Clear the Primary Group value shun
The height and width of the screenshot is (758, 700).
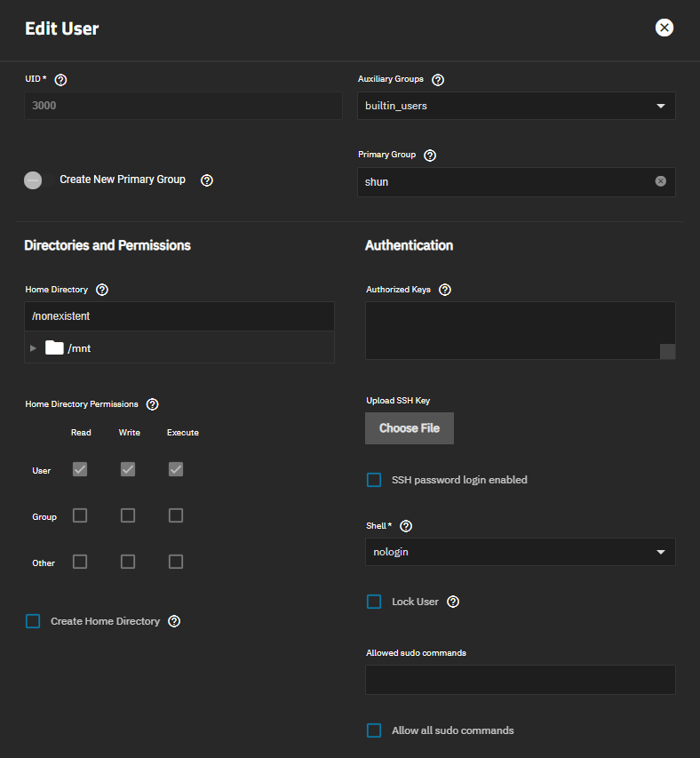pos(660,181)
